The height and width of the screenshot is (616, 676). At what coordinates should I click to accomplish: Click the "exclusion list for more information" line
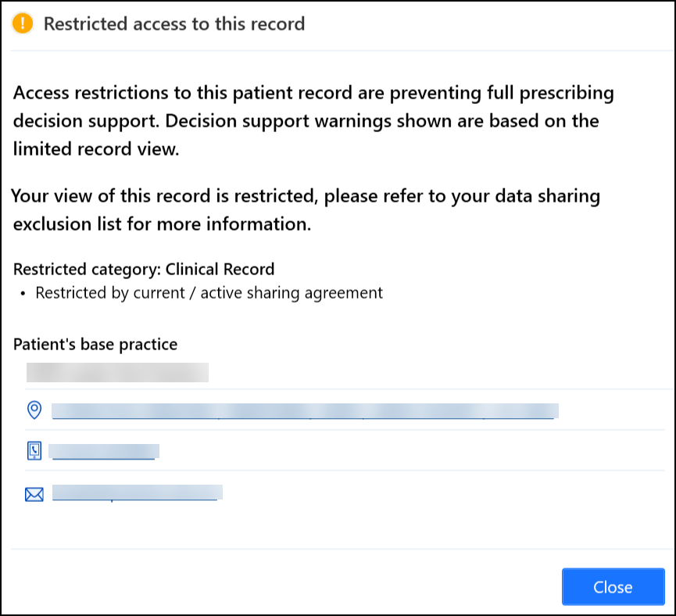(163, 225)
